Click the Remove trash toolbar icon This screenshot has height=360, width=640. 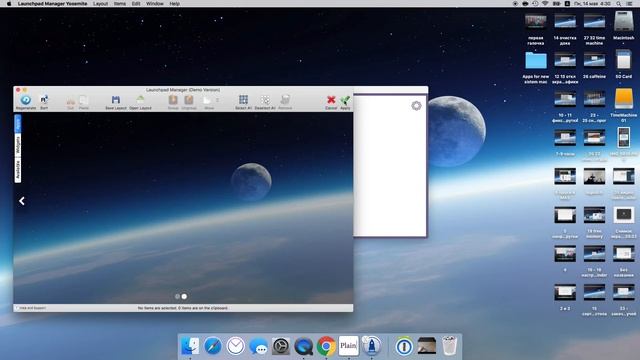click(x=285, y=100)
